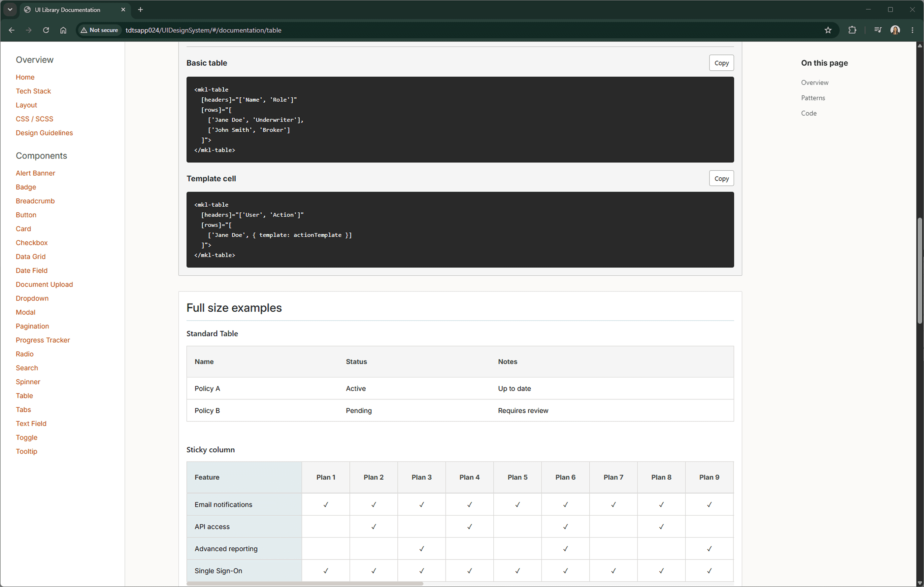Open the Card component page
924x587 pixels.
point(23,229)
